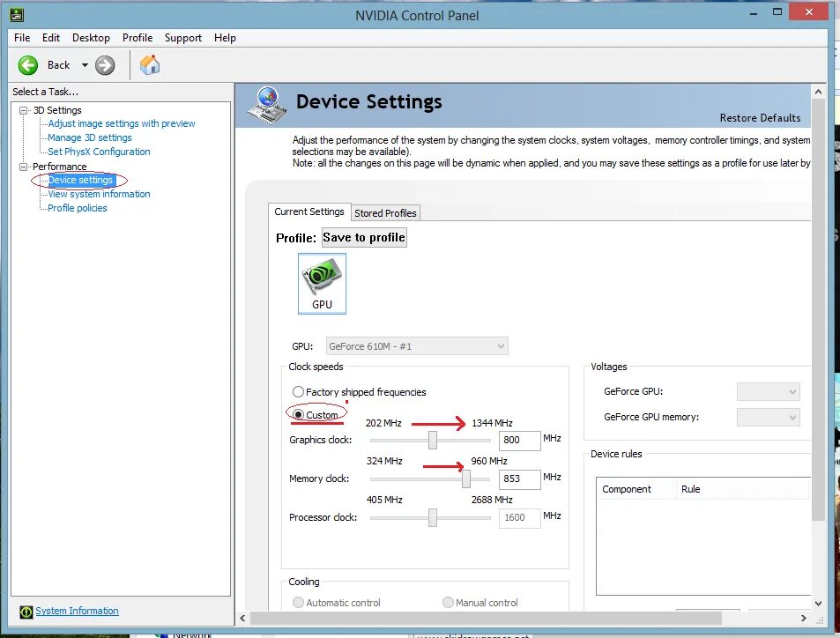840x638 pixels.
Task: Click the Graphics clock MHz field
Action: point(520,441)
